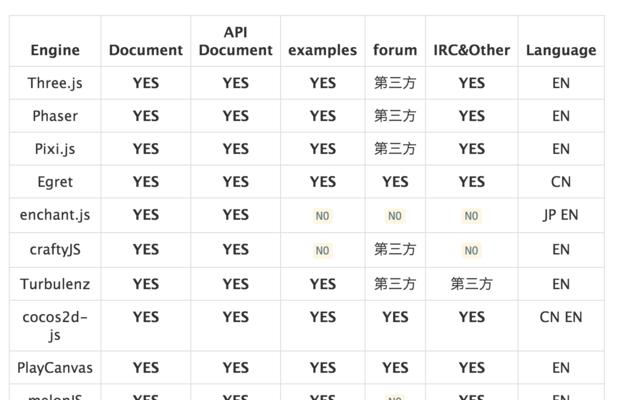
Task: Click EN in Turbulenz Language cell
Action: (561, 284)
